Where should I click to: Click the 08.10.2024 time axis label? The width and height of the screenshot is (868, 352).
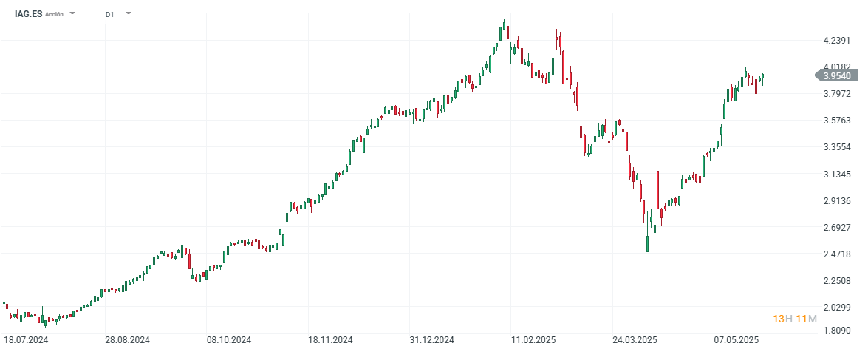[x=228, y=340]
